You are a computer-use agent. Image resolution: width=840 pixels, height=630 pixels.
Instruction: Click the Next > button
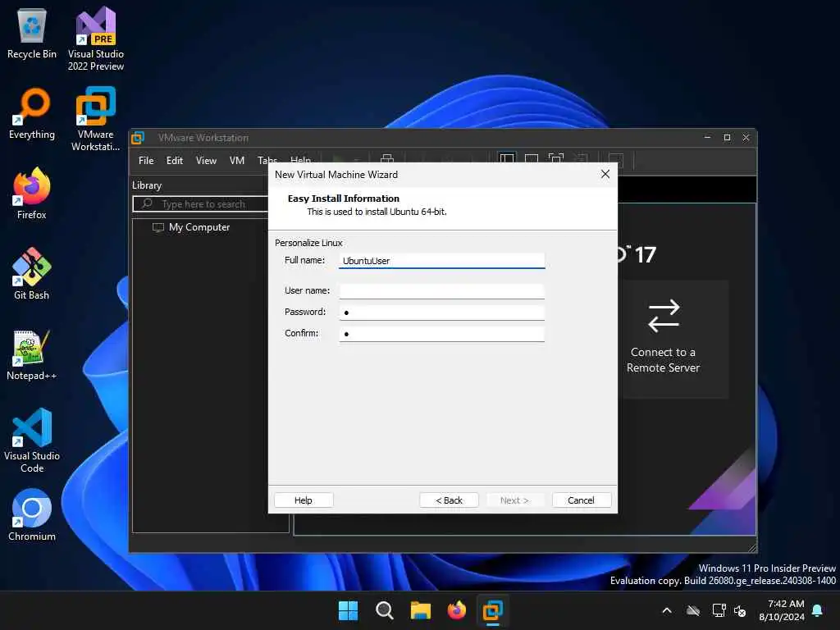(515, 500)
